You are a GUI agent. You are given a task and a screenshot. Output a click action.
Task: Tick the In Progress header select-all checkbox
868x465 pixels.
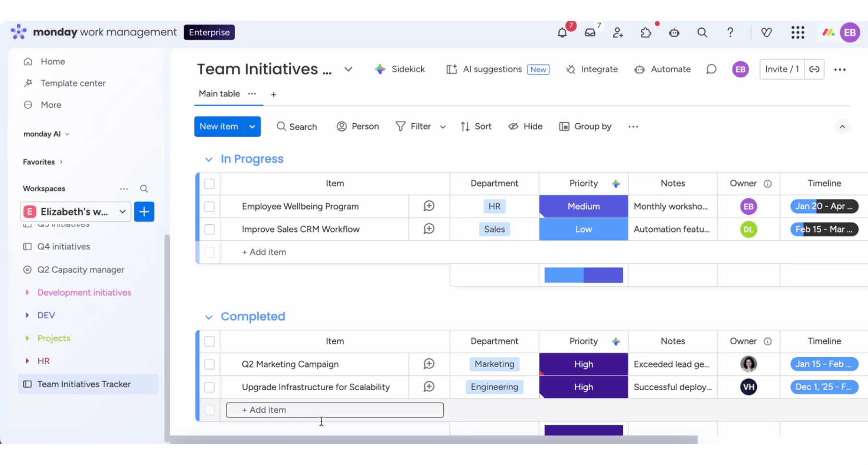coord(210,184)
